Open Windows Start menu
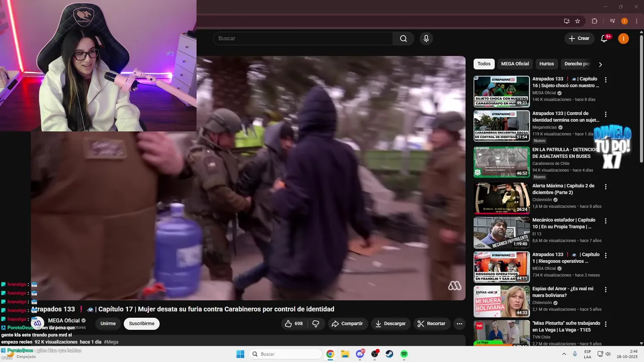This screenshot has width=644, height=362. (x=240, y=354)
